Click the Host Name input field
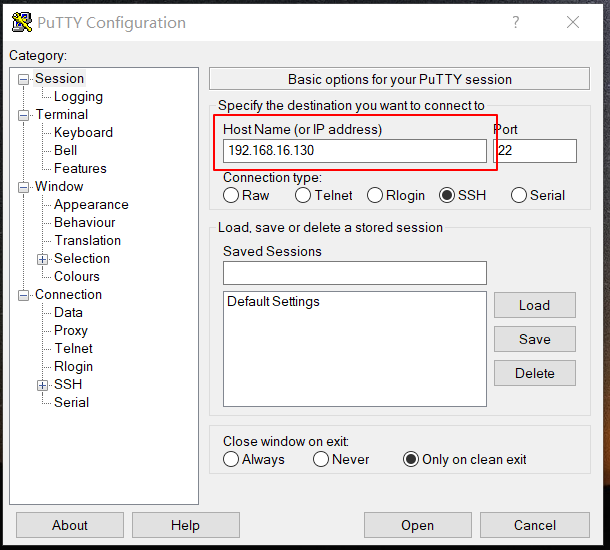The width and height of the screenshot is (610, 550). pyautogui.click(x=354, y=151)
